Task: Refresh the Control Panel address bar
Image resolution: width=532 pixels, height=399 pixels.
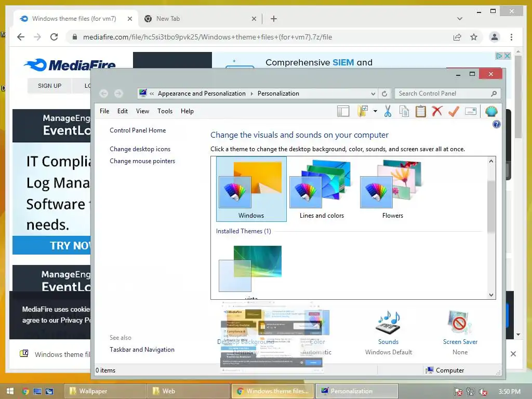Action: (384, 94)
